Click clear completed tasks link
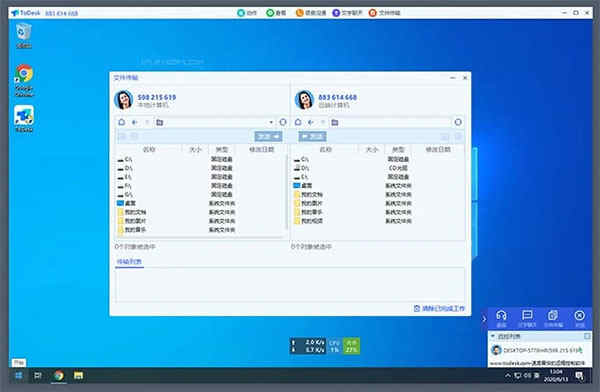The width and height of the screenshot is (600, 392). point(439,308)
